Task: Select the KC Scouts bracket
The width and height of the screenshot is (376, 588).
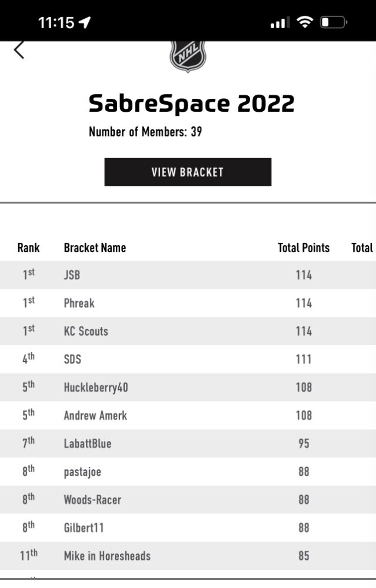Action: [x=188, y=331]
